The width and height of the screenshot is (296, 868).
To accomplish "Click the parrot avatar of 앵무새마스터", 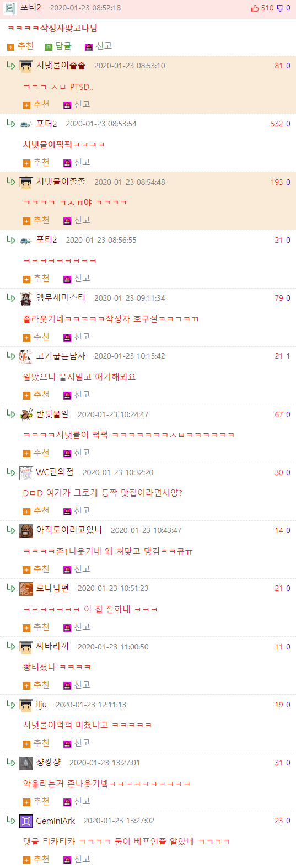I will [26, 299].
